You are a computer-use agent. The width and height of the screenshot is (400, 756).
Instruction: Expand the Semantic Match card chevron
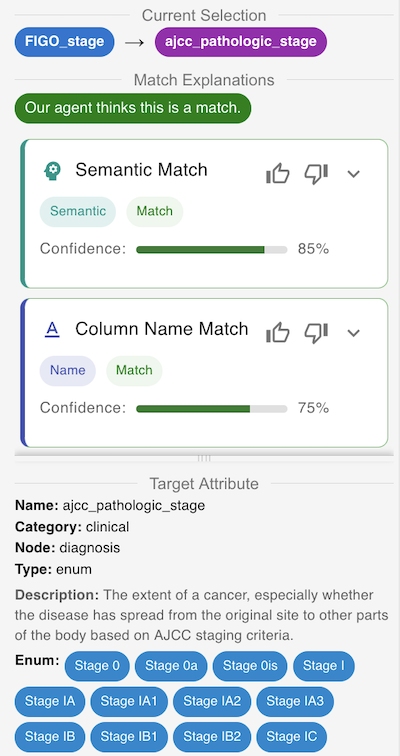pyautogui.click(x=354, y=174)
